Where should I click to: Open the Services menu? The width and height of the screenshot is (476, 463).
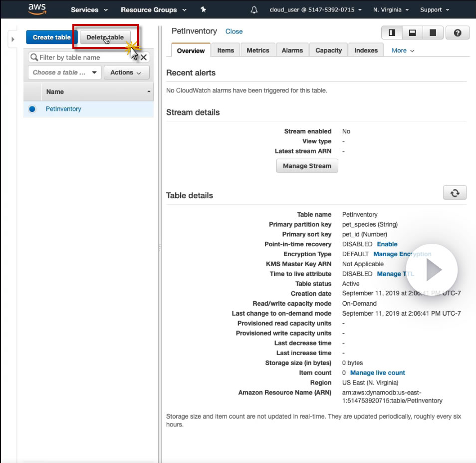[x=89, y=9]
